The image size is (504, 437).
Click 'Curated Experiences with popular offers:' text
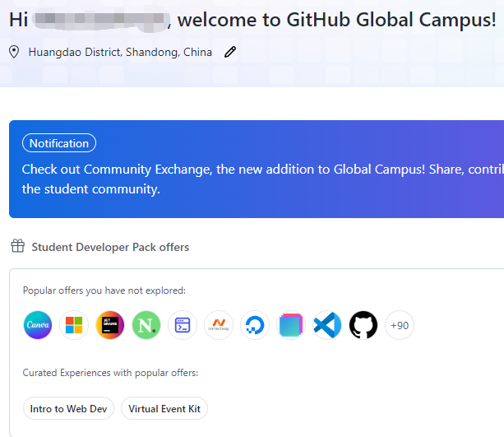[110, 373]
